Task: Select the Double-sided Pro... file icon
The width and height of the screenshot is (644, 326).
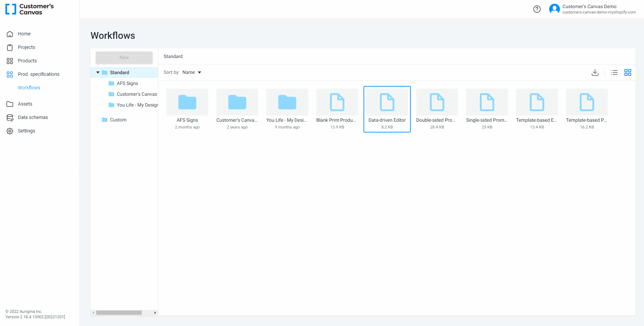Action: (x=437, y=102)
